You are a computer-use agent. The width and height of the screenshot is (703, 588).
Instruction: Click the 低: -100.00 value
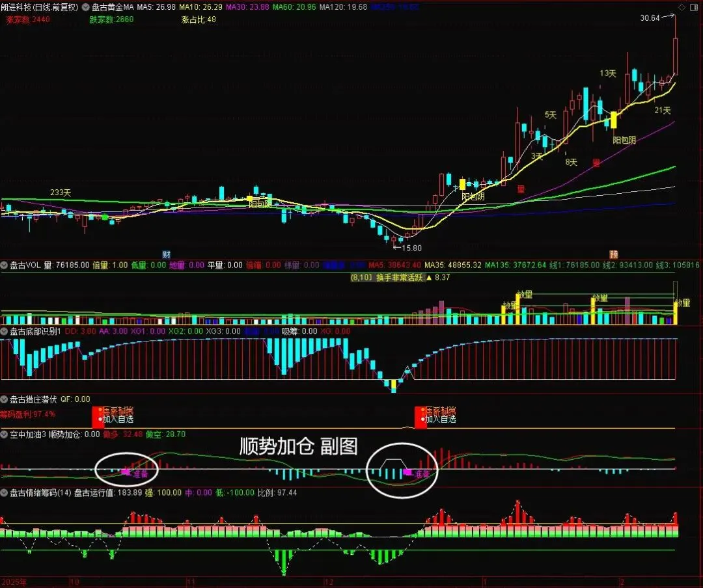235,492
